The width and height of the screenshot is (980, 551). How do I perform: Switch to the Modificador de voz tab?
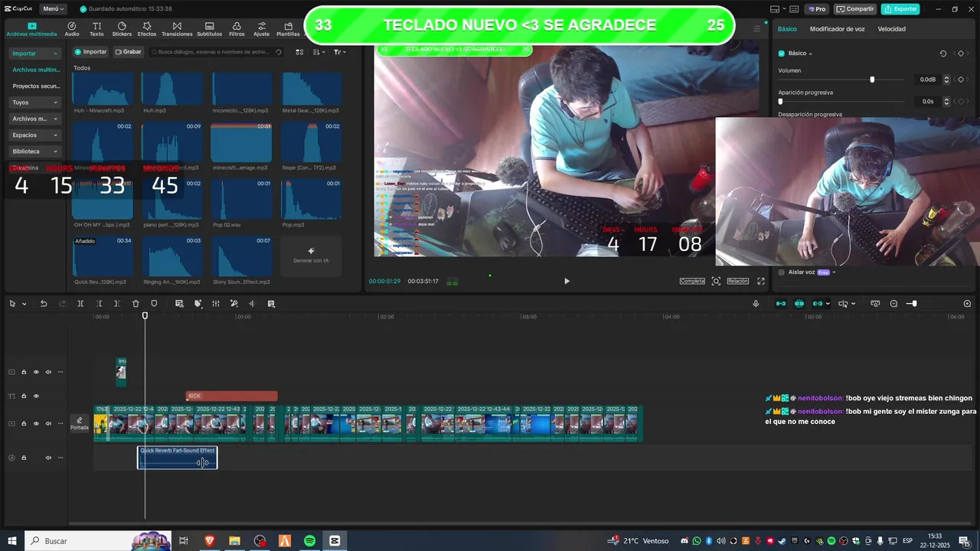(x=837, y=29)
